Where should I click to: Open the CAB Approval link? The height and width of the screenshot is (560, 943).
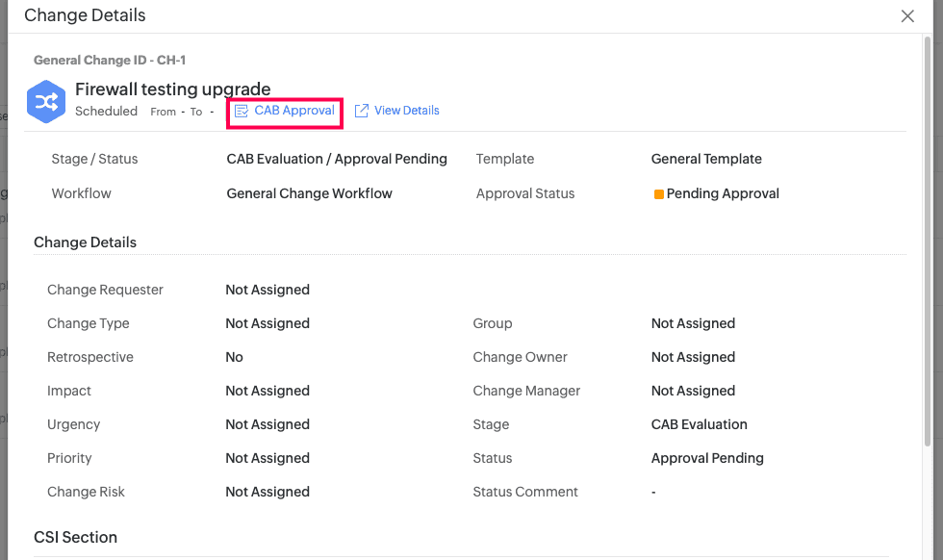(293, 111)
